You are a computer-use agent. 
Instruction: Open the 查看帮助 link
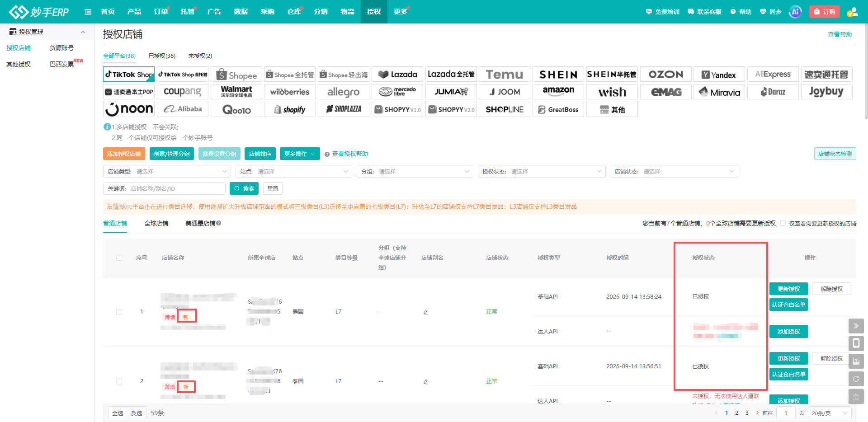pos(840,34)
